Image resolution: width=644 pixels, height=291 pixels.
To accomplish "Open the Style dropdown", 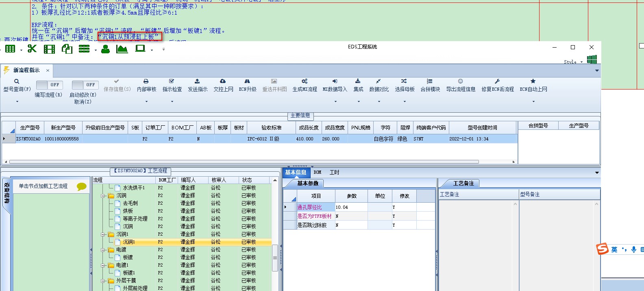I will point(581,62).
